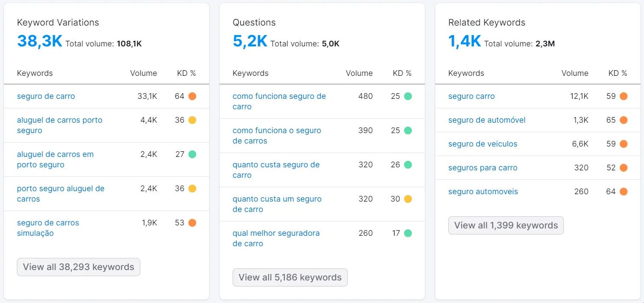Open 'seguro de carros simulação' keyword
Screen dimensions: 644x303
[48, 228]
